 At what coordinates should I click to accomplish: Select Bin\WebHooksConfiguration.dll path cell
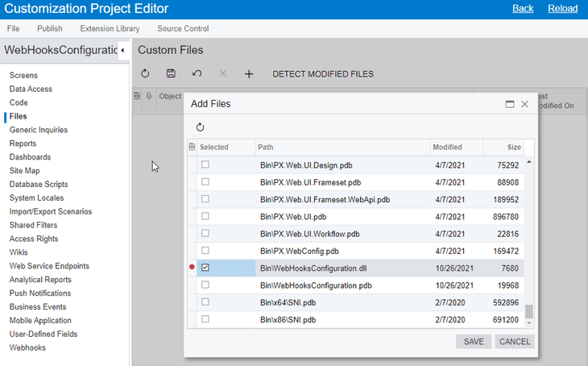click(343, 268)
